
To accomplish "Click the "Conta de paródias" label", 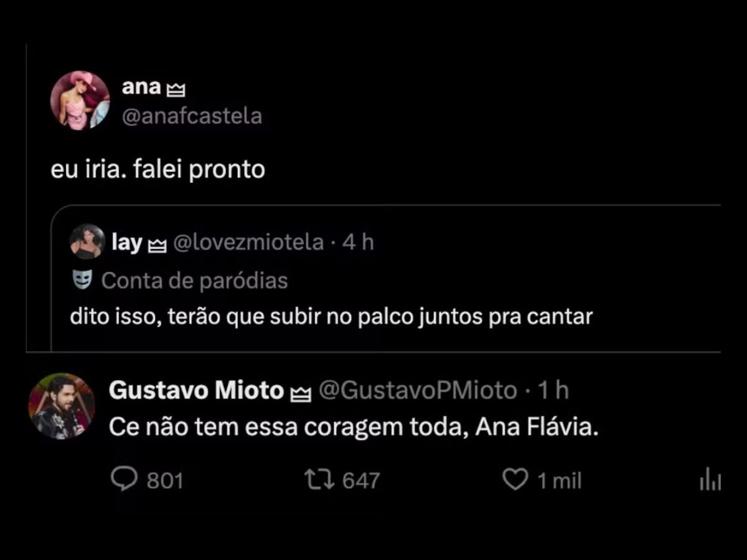I will click(194, 281).
